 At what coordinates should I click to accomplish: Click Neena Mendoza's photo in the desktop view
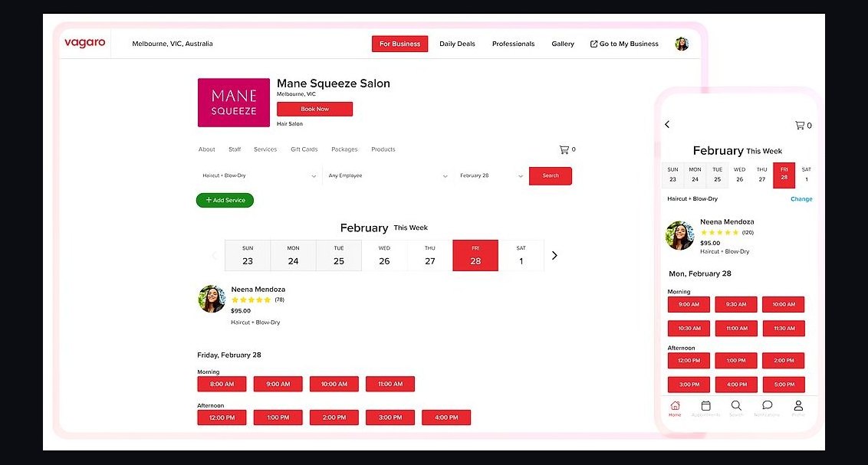click(x=212, y=299)
